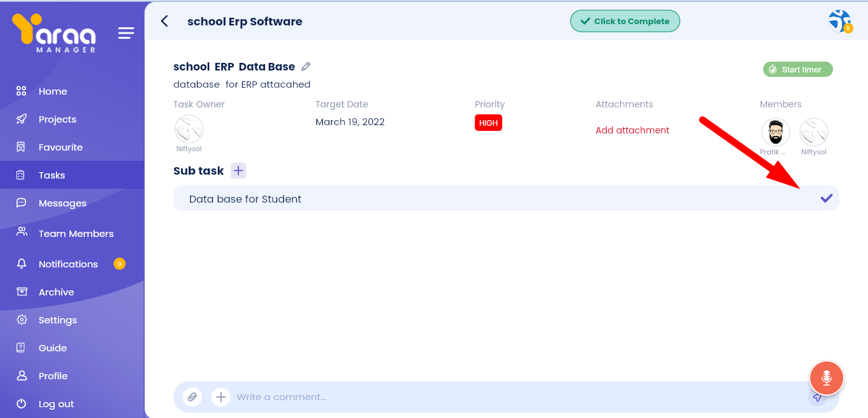
Task: Go back using the left chevron arrow
Action: tap(165, 21)
